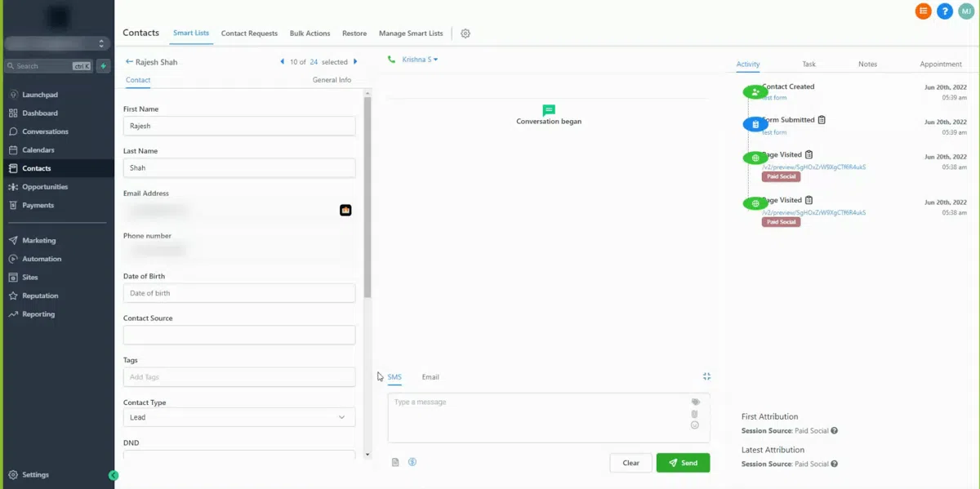Click the green Send button
Image resolution: width=980 pixels, height=489 pixels.
(x=683, y=463)
